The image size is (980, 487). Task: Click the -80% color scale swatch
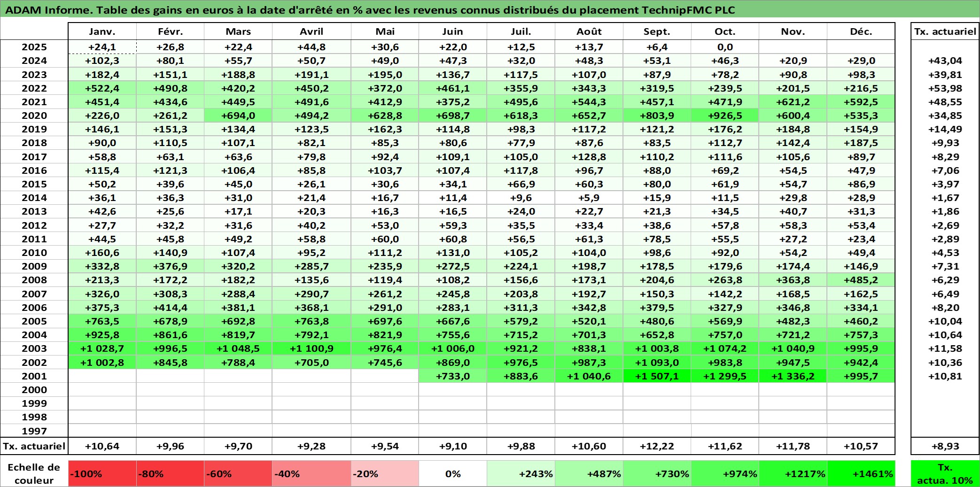[x=170, y=473]
